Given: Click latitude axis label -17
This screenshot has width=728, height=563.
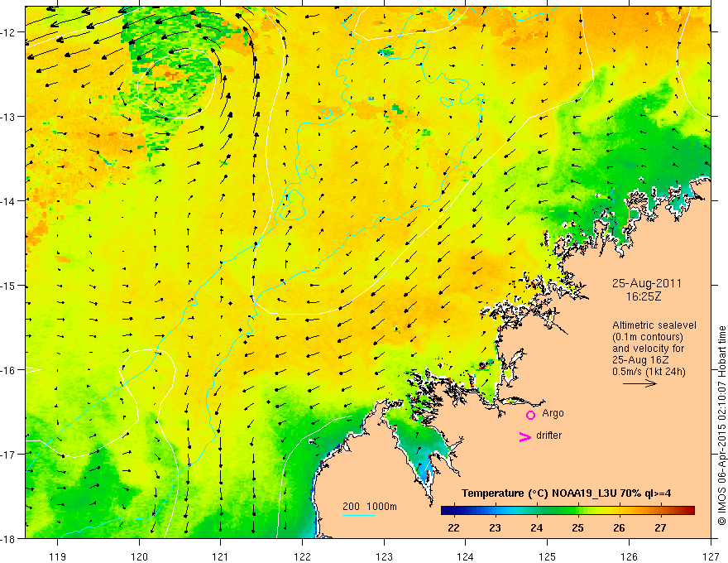Looking at the screenshot, I should (9, 455).
